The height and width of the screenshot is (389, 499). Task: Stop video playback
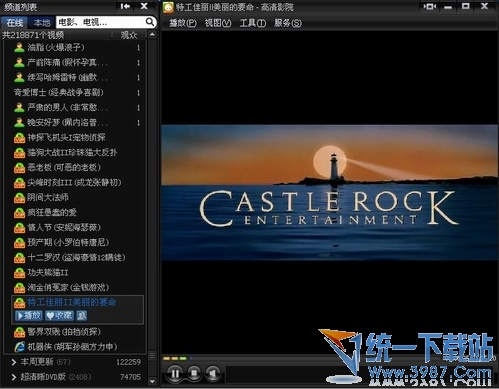point(194,373)
